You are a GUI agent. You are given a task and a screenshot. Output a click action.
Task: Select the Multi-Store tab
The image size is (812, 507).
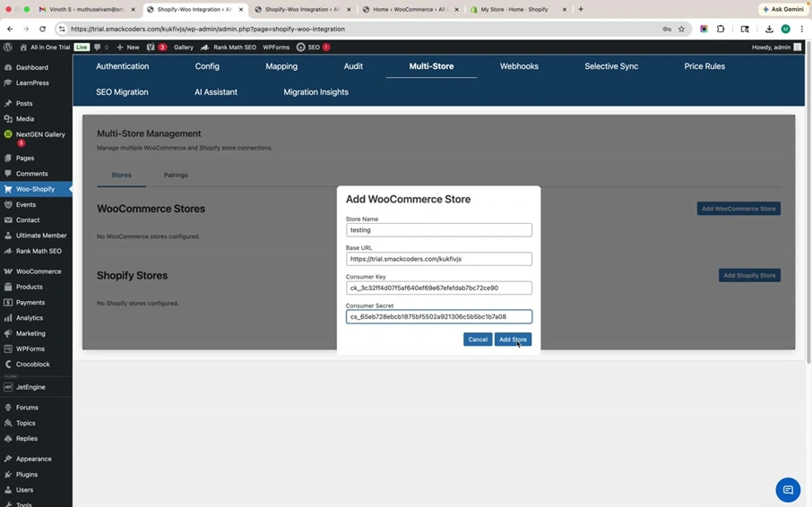(x=431, y=66)
